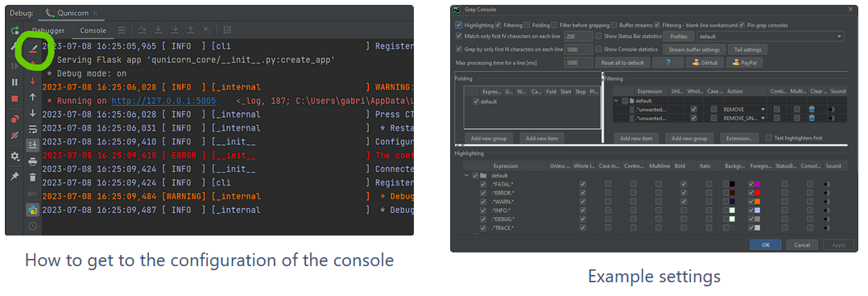Click Reset all to default

[x=622, y=63]
